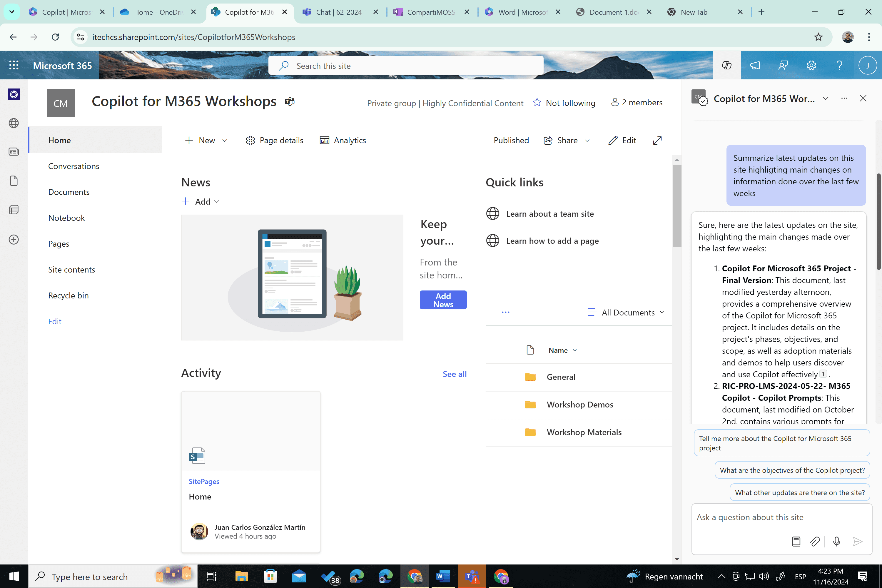This screenshot has height=588, width=882.
Task: Toggle Not following star for this site
Action: [x=537, y=102]
